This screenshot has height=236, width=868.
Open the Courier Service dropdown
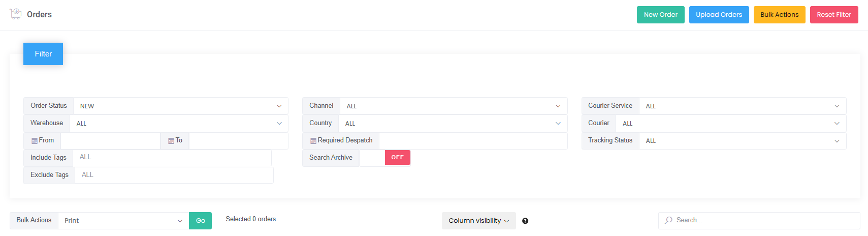pos(743,106)
